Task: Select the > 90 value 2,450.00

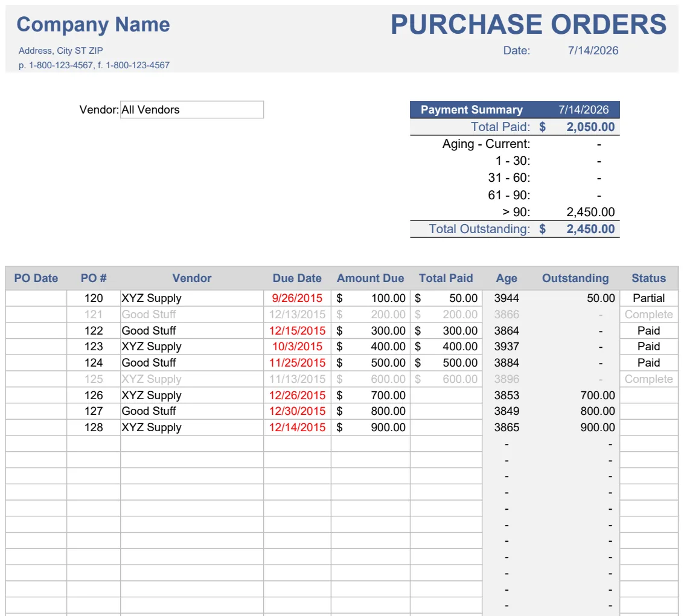Action: [x=590, y=212]
